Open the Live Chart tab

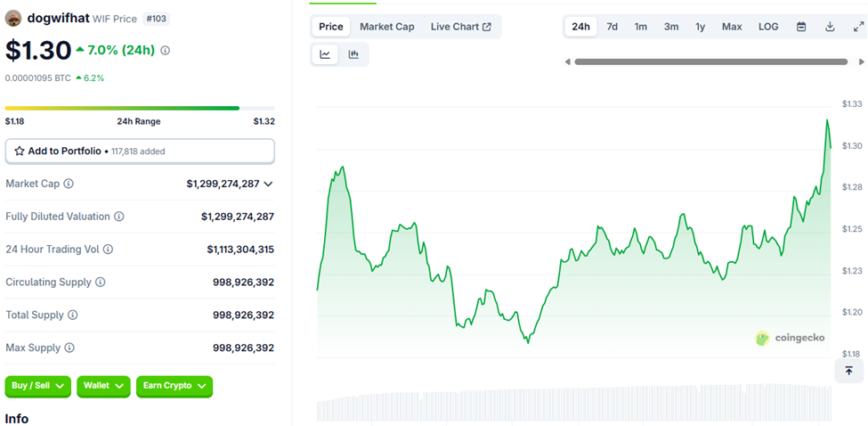click(x=460, y=27)
